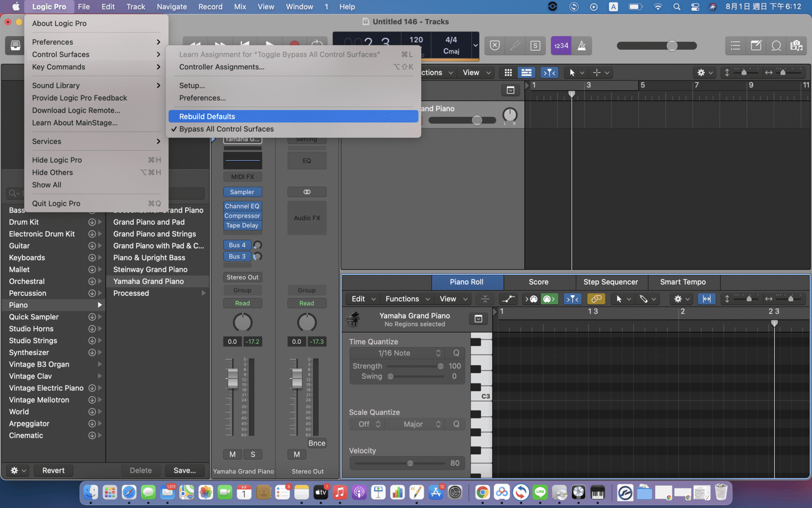Open the macOS Control Center icon

[x=695, y=7]
